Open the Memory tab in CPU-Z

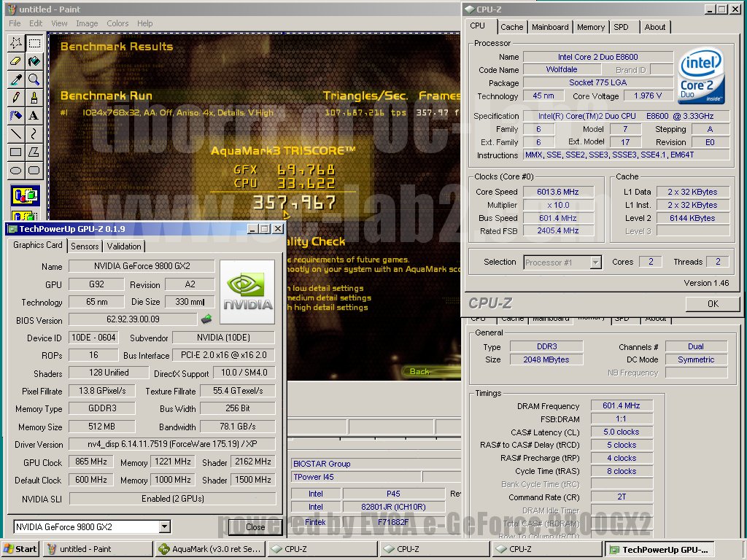pos(591,27)
